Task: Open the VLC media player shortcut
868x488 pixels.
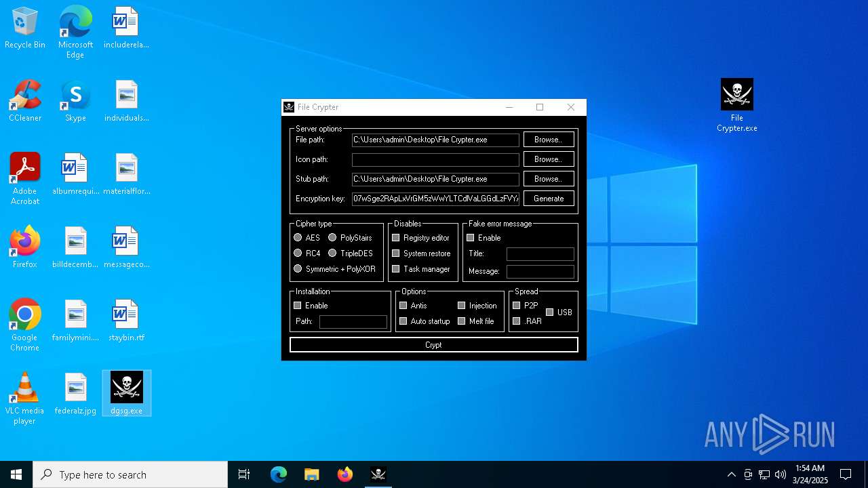Action: pyautogui.click(x=25, y=399)
